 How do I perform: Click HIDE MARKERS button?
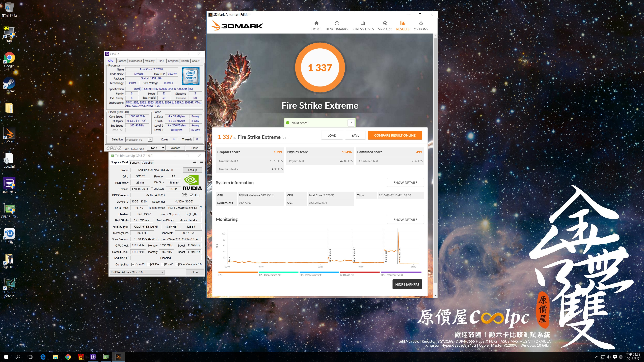(407, 284)
